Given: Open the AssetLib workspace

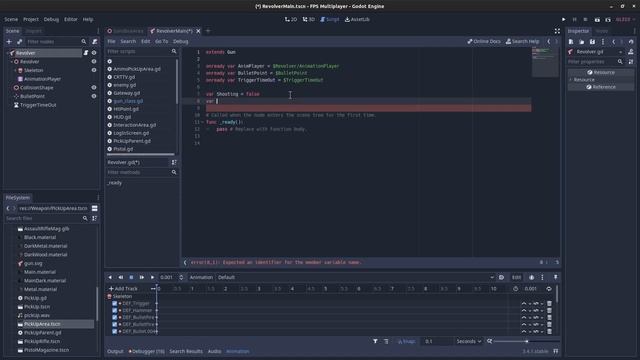Looking at the screenshot, I should [357, 19].
